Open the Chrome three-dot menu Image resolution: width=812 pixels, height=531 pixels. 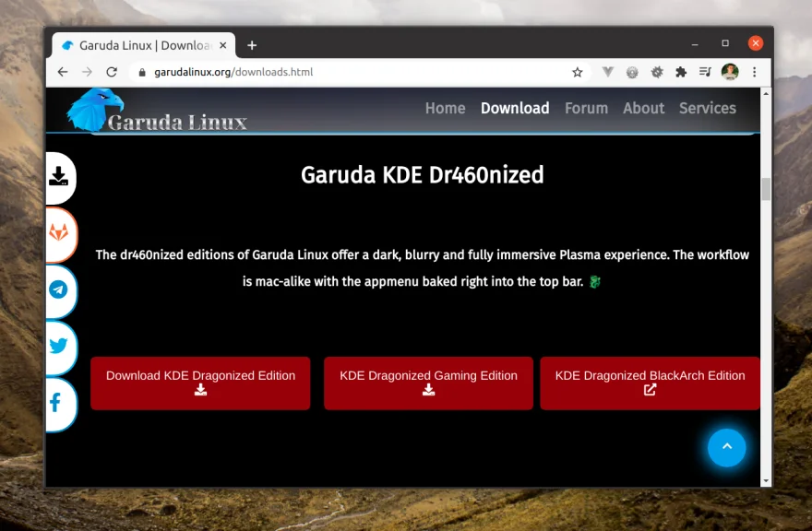coord(755,71)
